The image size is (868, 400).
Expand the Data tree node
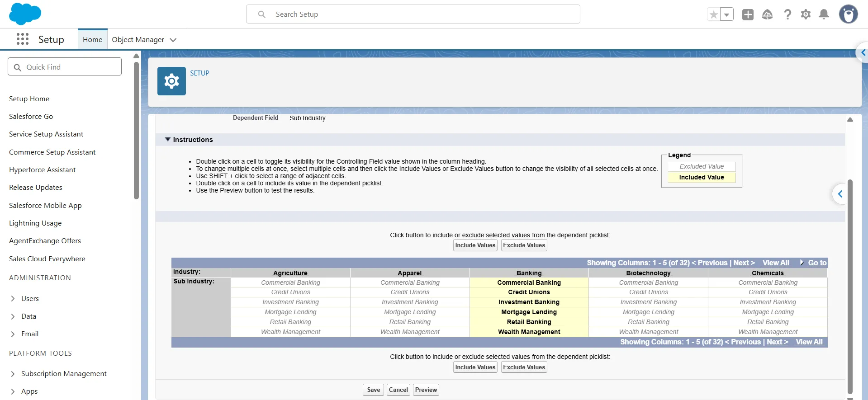[13, 316]
